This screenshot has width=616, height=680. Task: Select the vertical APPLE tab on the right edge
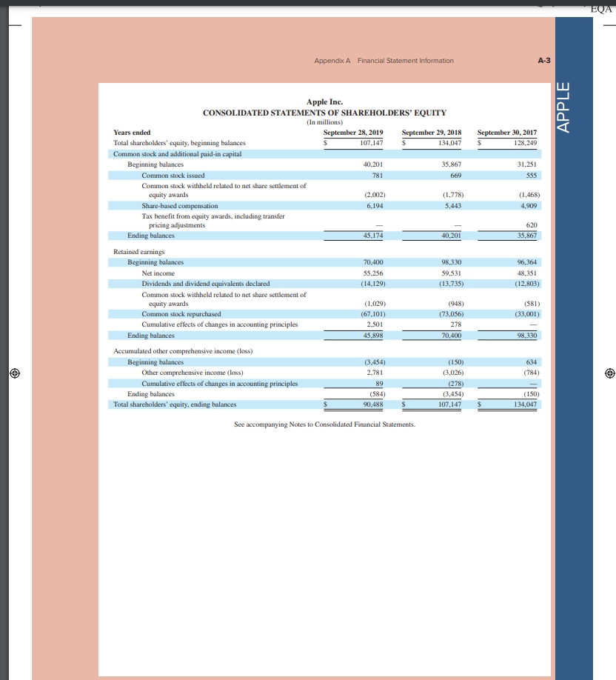click(563, 107)
